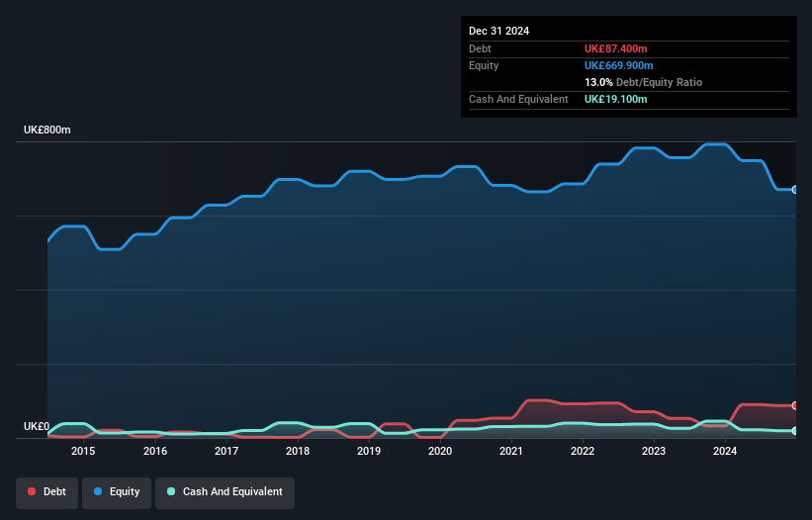Click the 2019 x-axis label
Viewport: 812px width, 520px height.
pos(369,451)
